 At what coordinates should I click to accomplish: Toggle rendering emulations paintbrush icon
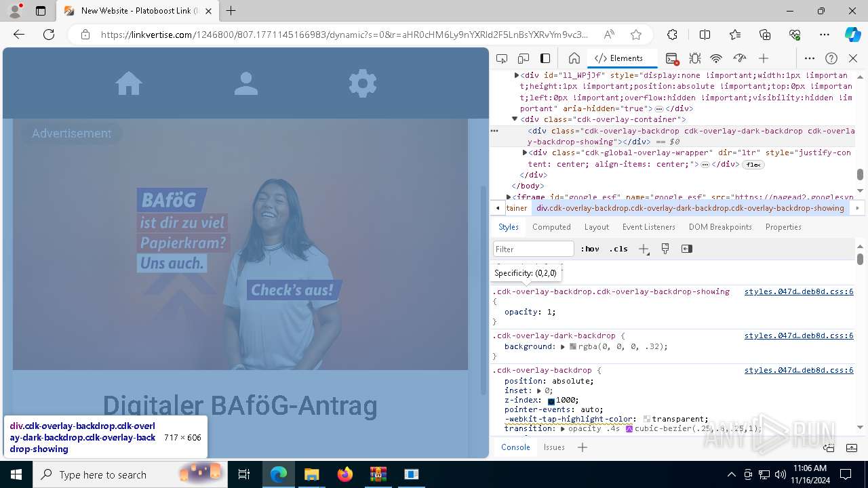665,249
